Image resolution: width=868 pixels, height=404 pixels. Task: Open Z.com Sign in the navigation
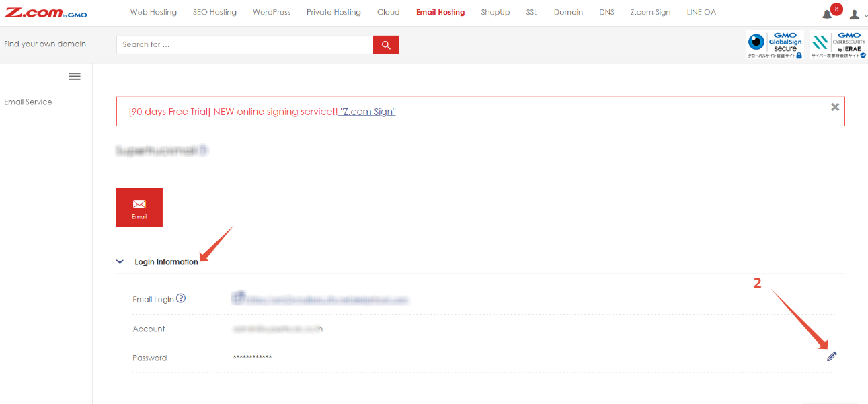pos(650,12)
